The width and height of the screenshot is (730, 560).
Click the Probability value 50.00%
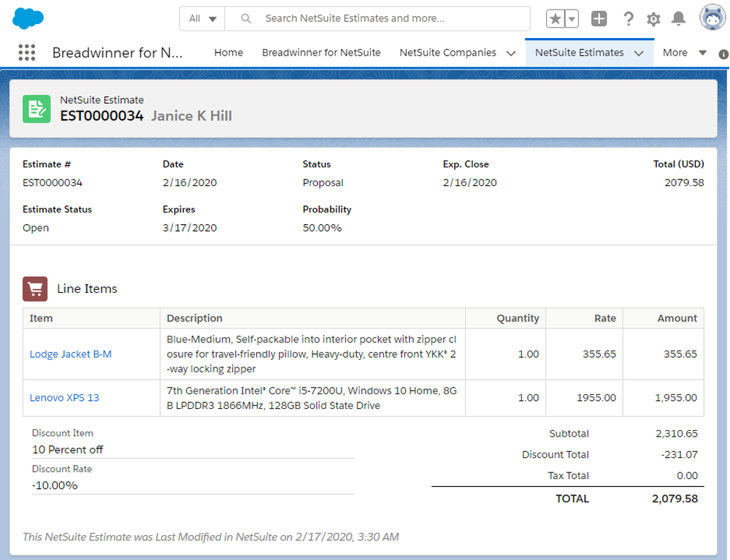click(x=322, y=228)
